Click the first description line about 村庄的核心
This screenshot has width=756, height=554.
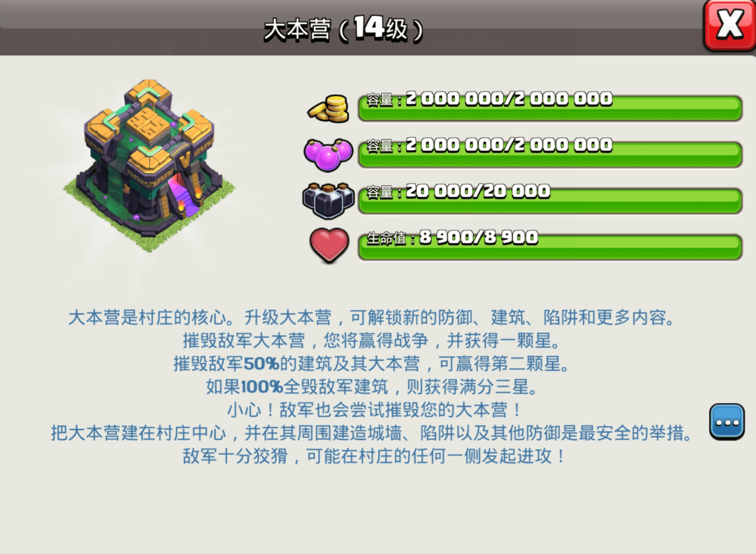coord(371,318)
